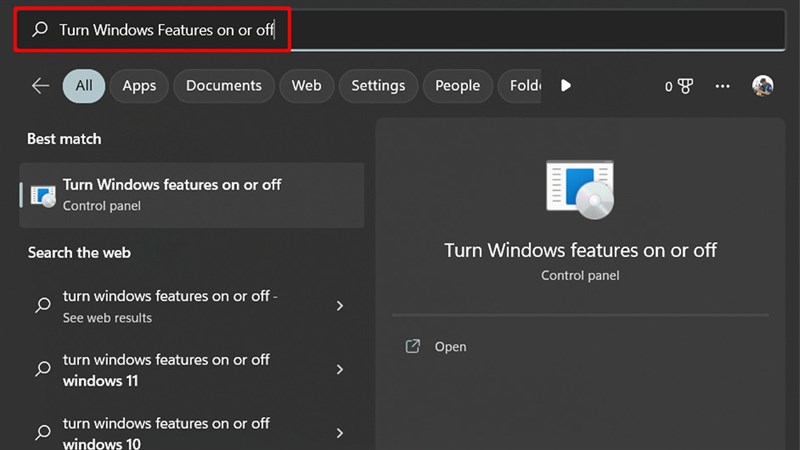Click 'Control panel' subtitle in preview pane

tap(580, 276)
